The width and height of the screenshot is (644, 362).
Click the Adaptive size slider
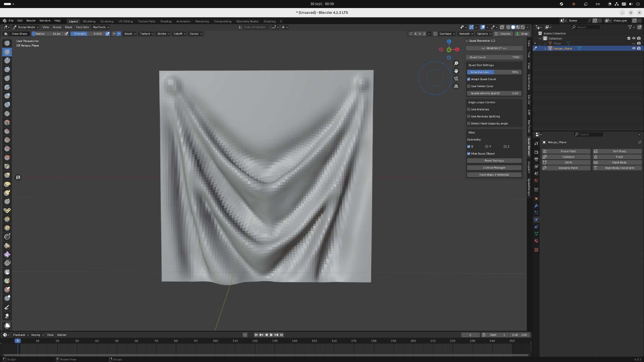pos(494,72)
